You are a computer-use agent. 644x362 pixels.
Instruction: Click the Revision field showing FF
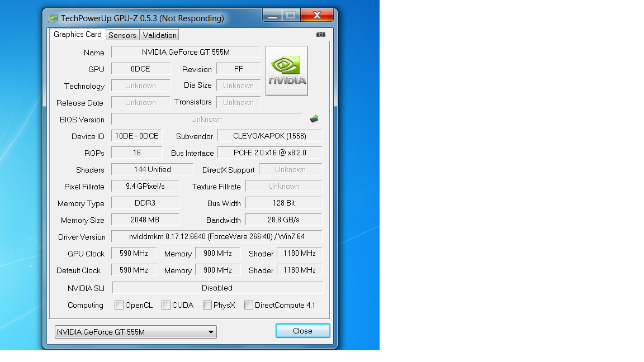coord(239,69)
